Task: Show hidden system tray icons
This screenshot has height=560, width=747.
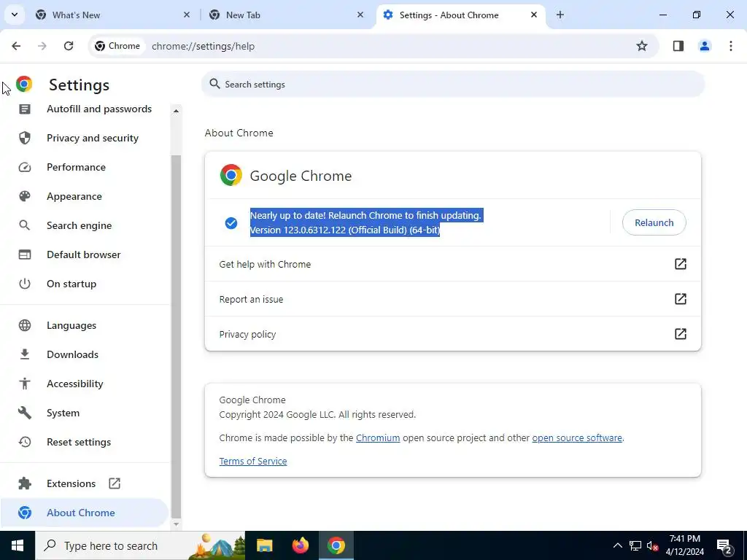Action: coord(617,545)
